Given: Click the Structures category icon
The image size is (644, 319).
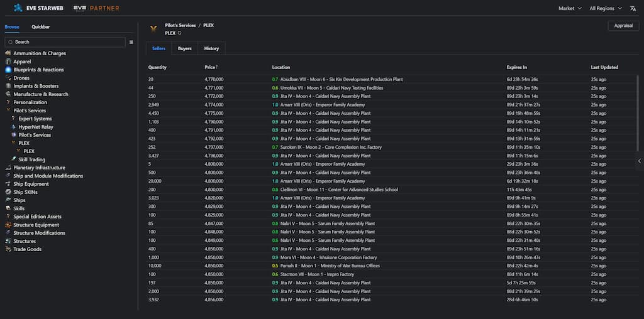Looking at the screenshot, I should pos(8,241).
